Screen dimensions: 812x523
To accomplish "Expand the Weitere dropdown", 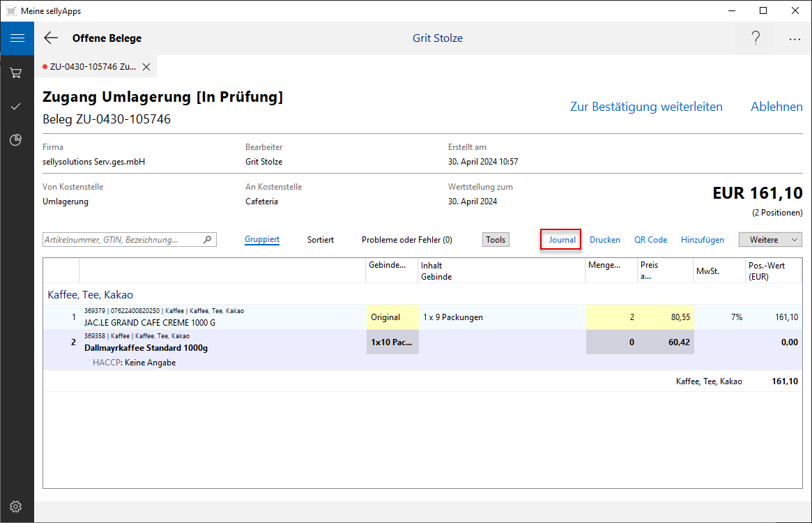I will coord(770,239).
